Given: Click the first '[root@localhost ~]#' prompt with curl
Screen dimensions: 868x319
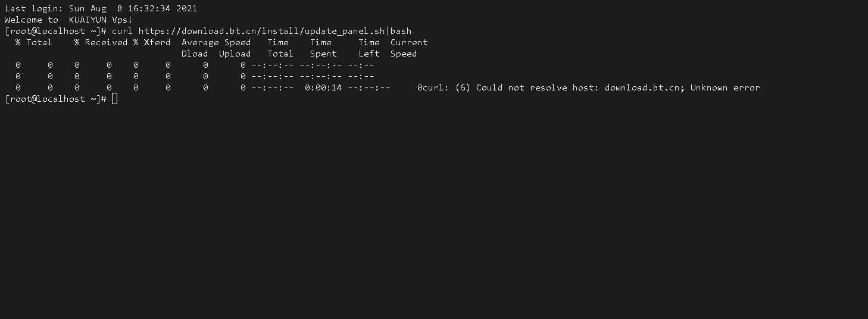Looking at the screenshot, I should click(55, 31).
